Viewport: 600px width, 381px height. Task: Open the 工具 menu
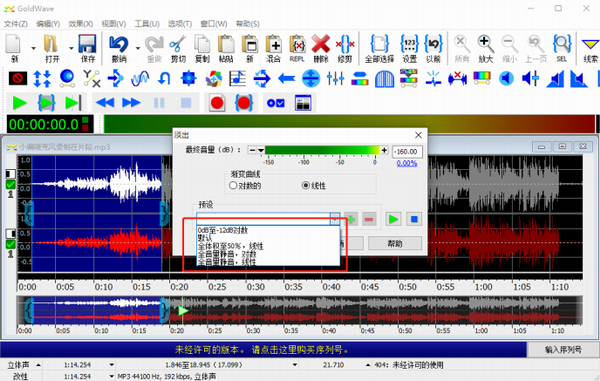coord(147,24)
